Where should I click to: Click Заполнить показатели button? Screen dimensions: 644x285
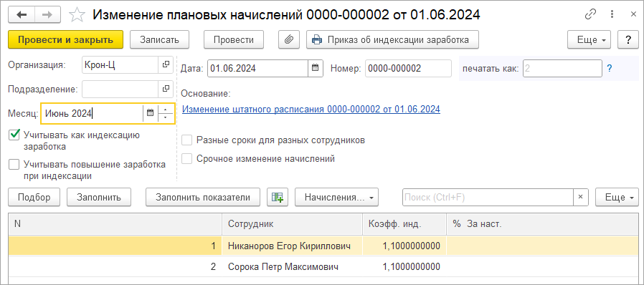tap(203, 197)
